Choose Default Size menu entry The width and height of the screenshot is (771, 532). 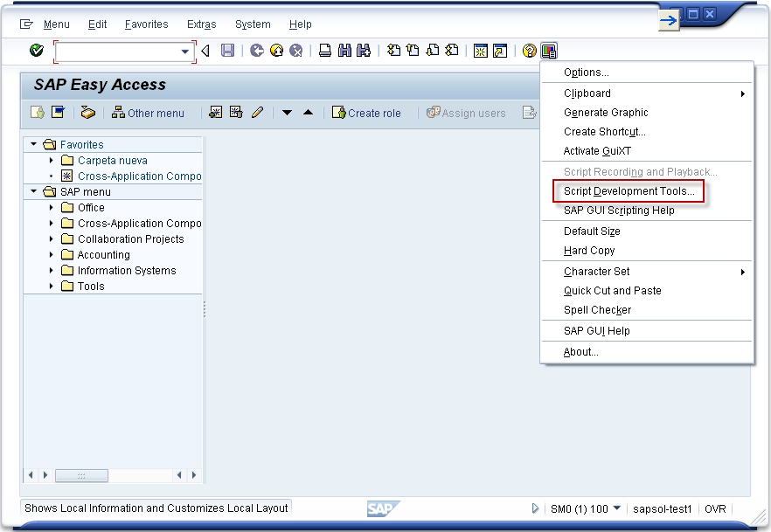[x=647, y=231]
